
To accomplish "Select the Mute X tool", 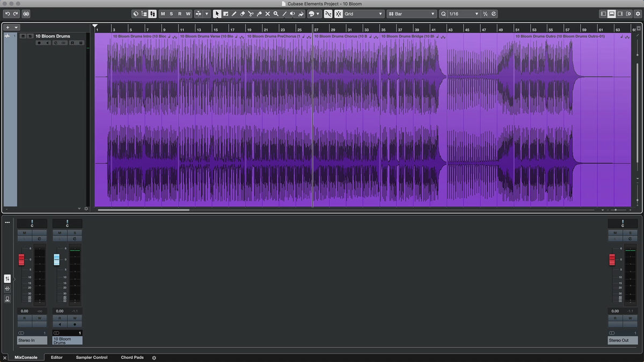I will point(267,14).
